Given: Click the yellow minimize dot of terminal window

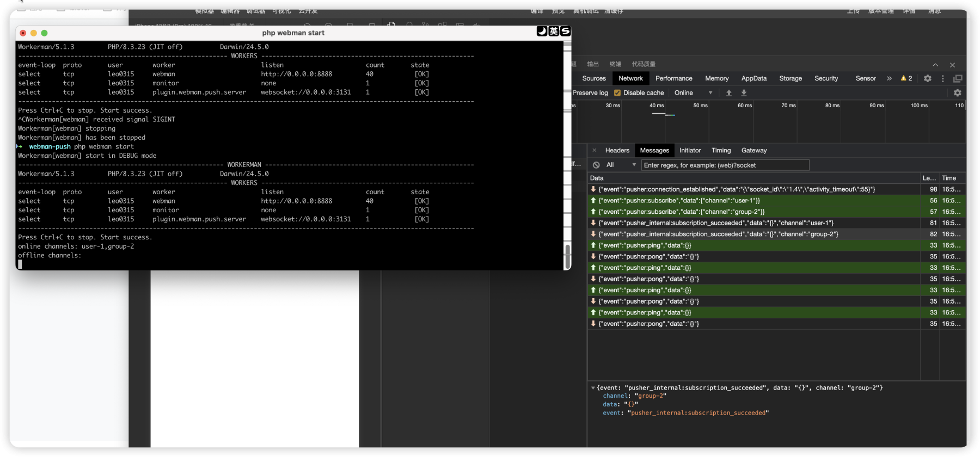Looking at the screenshot, I should click(x=34, y=33).
